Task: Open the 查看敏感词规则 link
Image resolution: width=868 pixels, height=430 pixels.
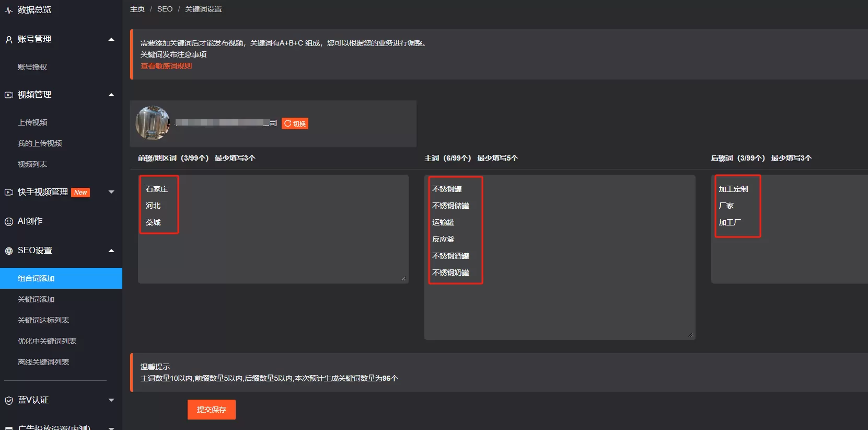Action: point(166,66)
